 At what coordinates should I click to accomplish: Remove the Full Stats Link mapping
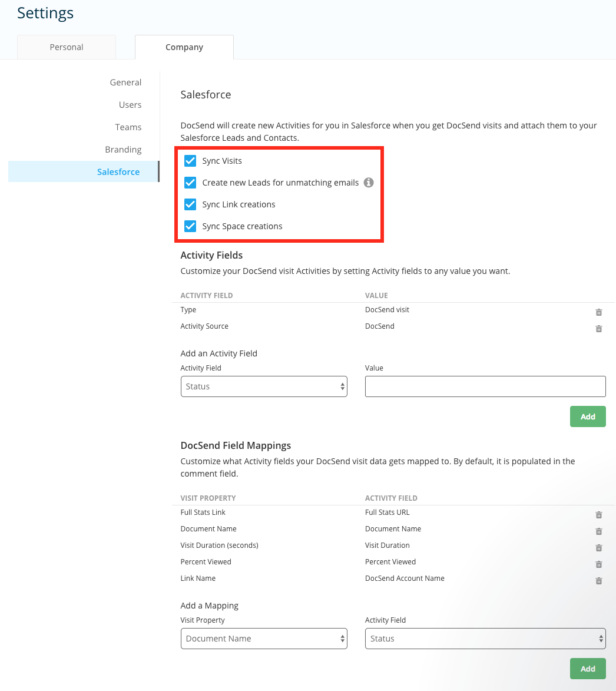[x=599, y=515]
